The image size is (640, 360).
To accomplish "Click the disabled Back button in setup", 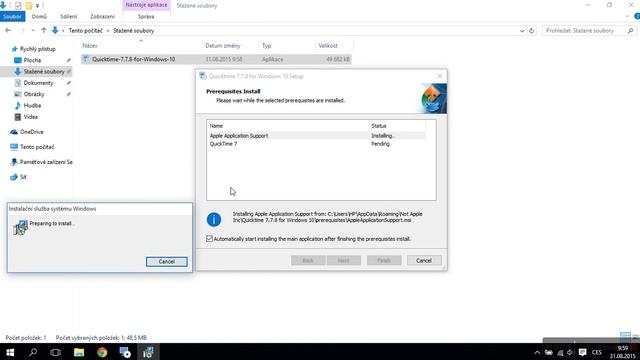I will pos(308,260).
